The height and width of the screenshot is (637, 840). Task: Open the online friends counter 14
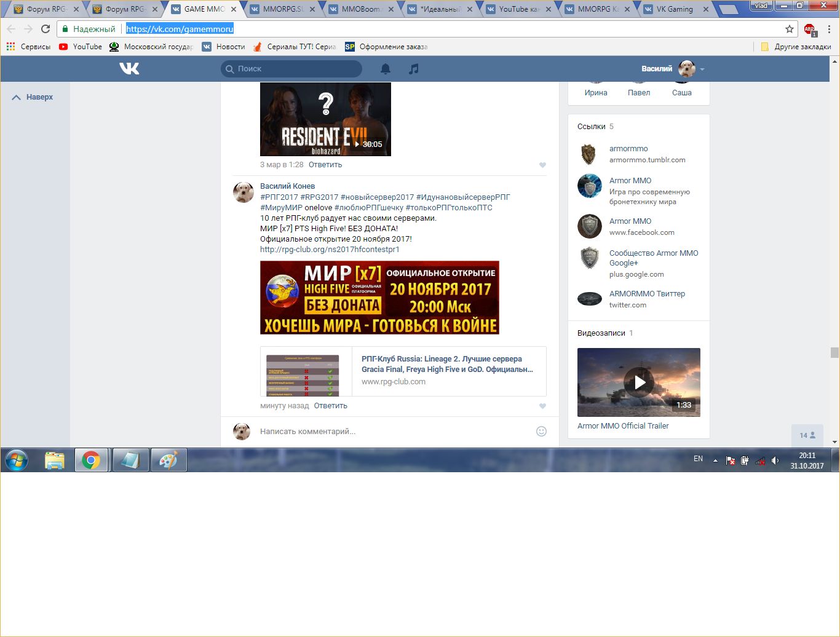coord(807,435)
